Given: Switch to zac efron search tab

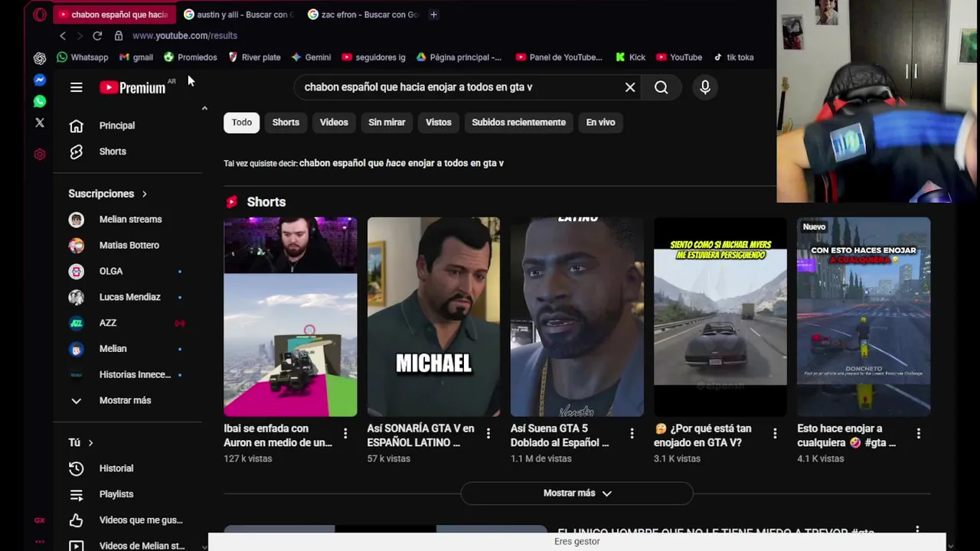Looking at the screenshot, I should point(362,15).
